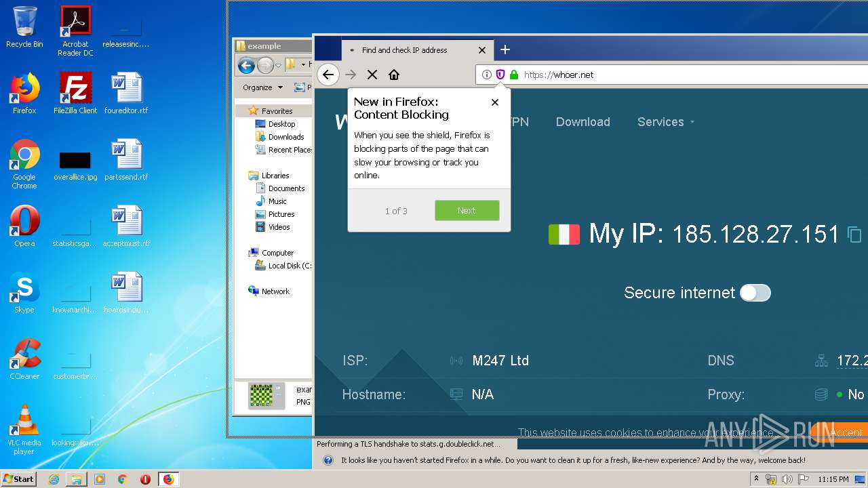Close the 'Find and check IP address' tab

[x=482, y=50]
